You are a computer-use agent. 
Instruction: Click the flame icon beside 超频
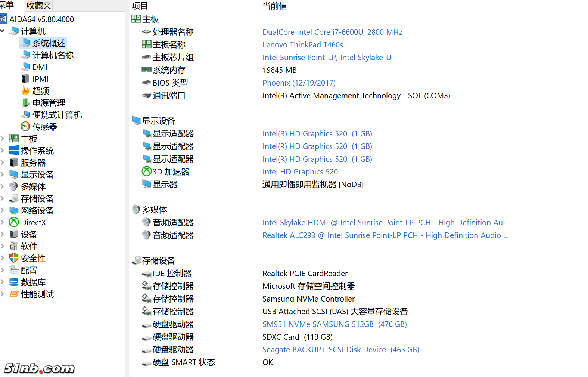25,91
